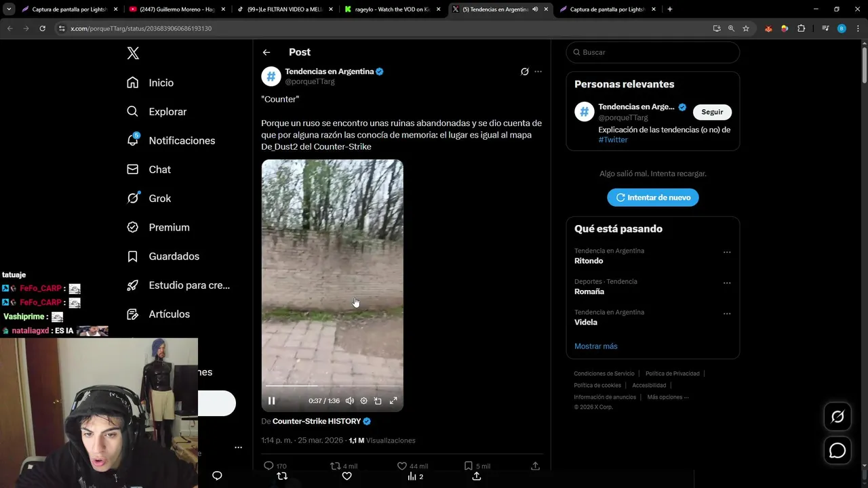868x488 pixels.
Task: Open the Chrome extensions puzzle icon
Action: point(801,28)
